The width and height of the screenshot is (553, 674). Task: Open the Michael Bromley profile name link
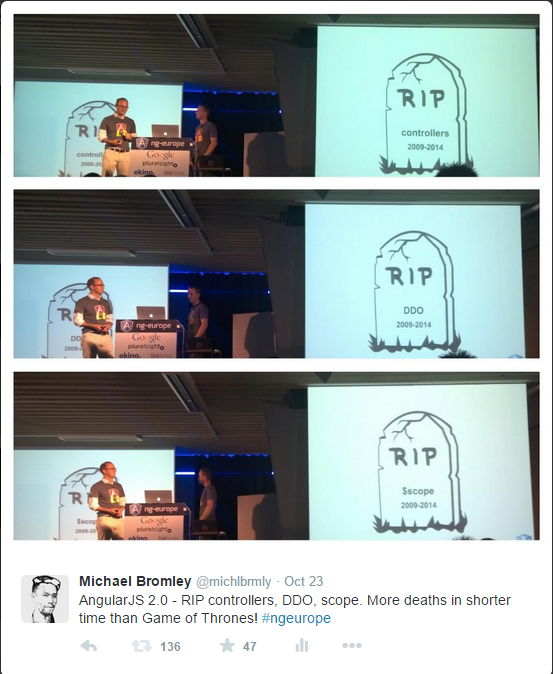[135, 581]
